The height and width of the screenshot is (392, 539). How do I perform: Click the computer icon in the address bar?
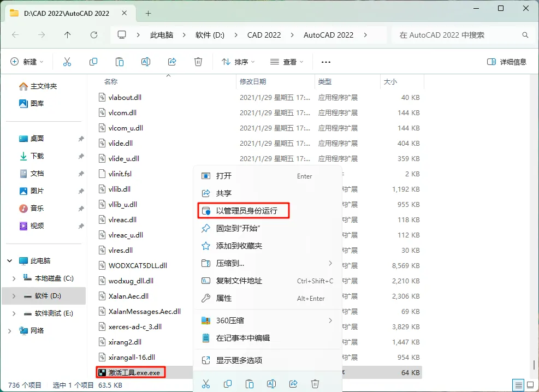(122, 35)
